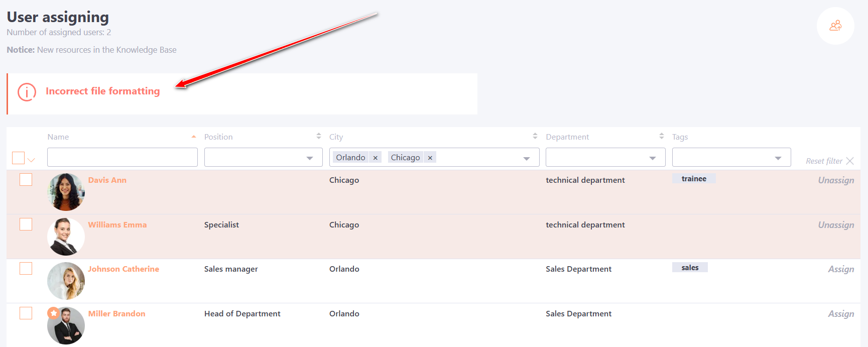Viewport: 868px width, 347px height.
Task: Select the Johnson Catherine row checkbox
Action: pyautogui.click(x=26, y=269)
